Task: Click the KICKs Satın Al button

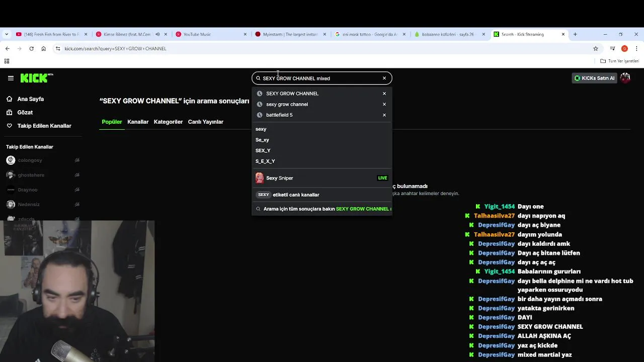Action: pyautogui.click(x=594, y=78)
